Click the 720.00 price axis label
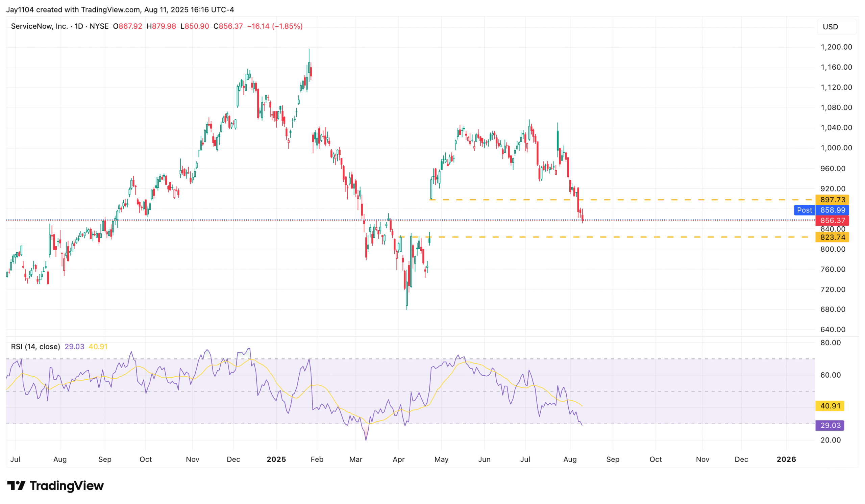865x504 pixels. (x=833, y=289)
